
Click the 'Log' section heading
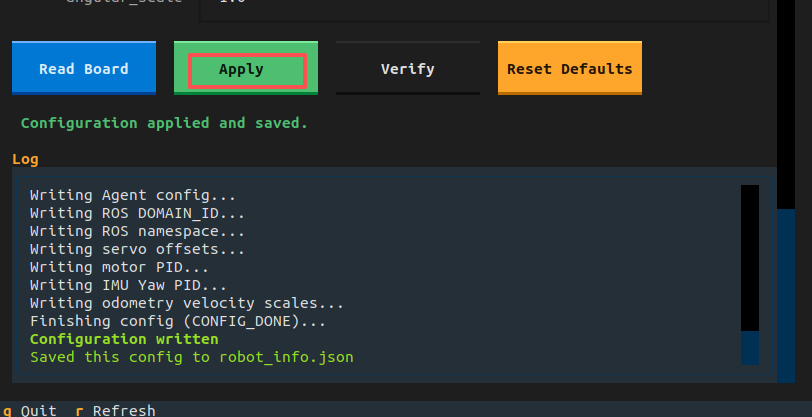point(25,159)
